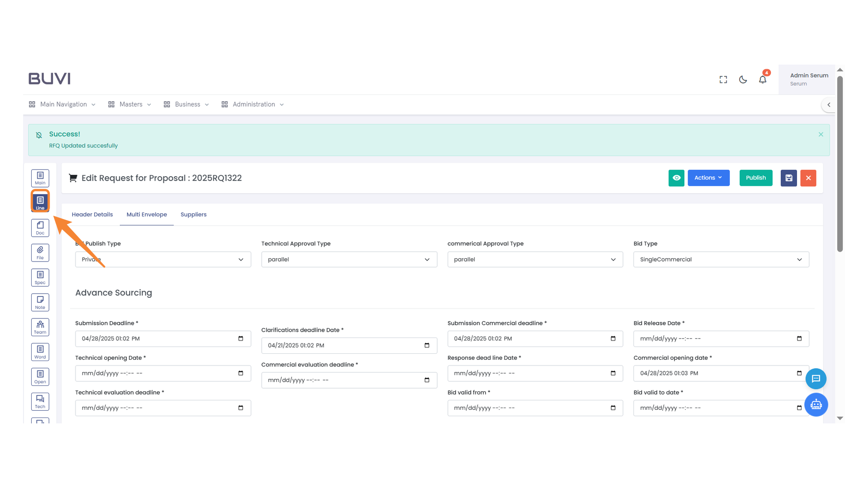Open the Actions dropdown button

708,178
